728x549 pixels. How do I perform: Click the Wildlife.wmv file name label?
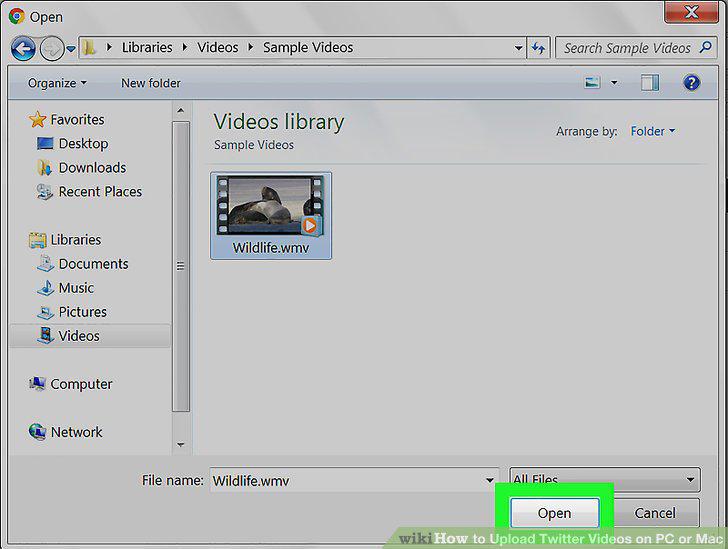(271, 248)
